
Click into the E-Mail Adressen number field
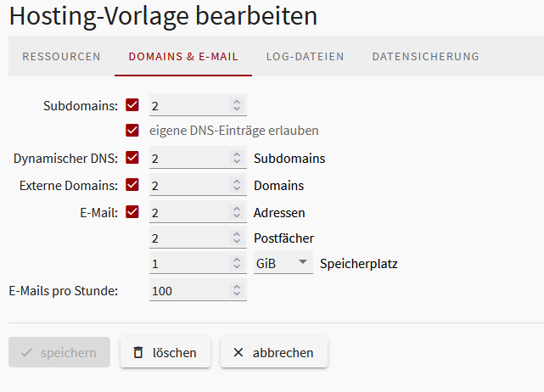(188, 212)
